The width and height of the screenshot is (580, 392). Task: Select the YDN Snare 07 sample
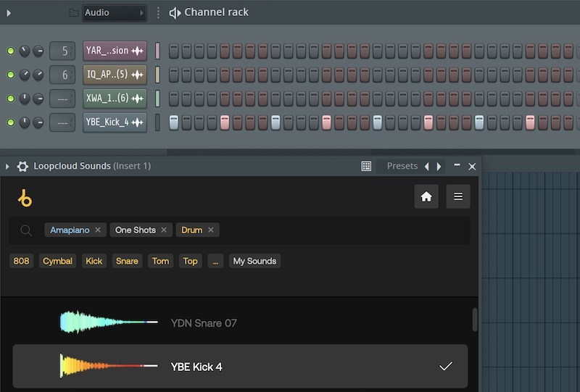(240, 322)
